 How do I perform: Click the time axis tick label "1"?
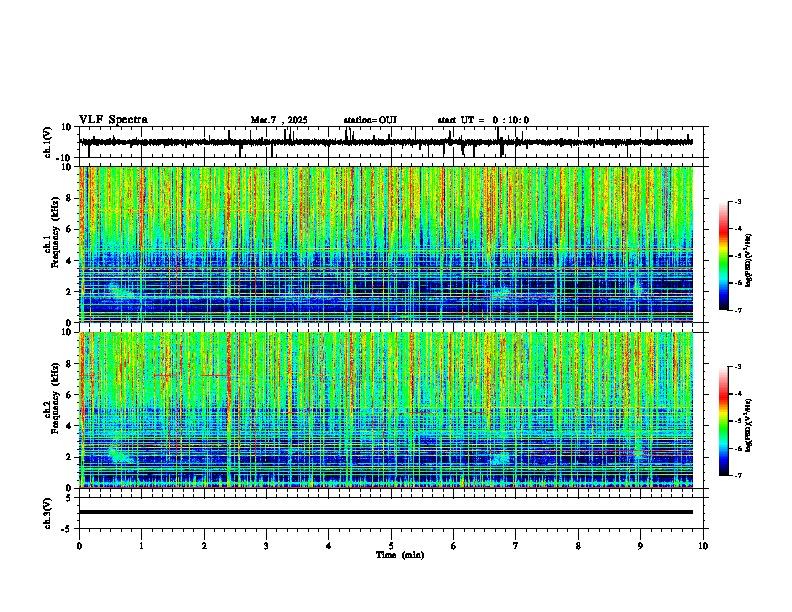point(141,546)
